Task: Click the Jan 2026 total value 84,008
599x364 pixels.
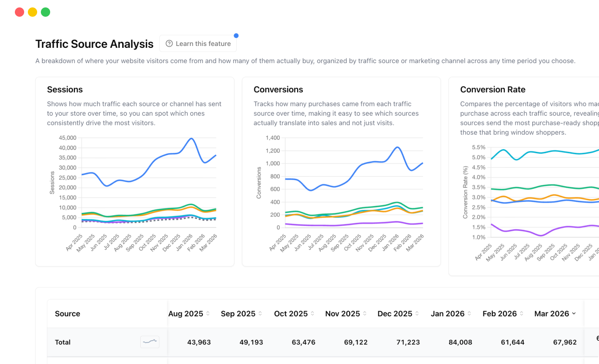Action: (x=460, y=342)
